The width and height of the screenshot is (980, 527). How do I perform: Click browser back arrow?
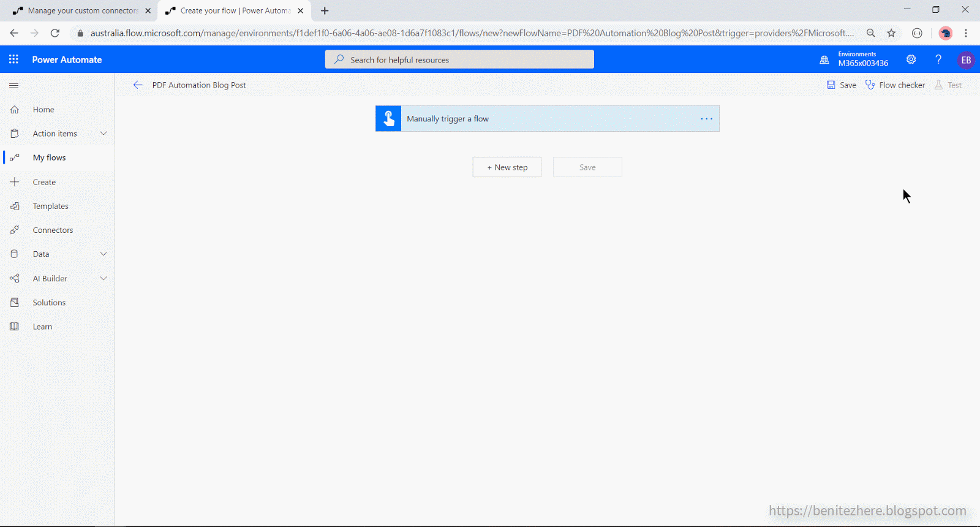click(14, 33)
